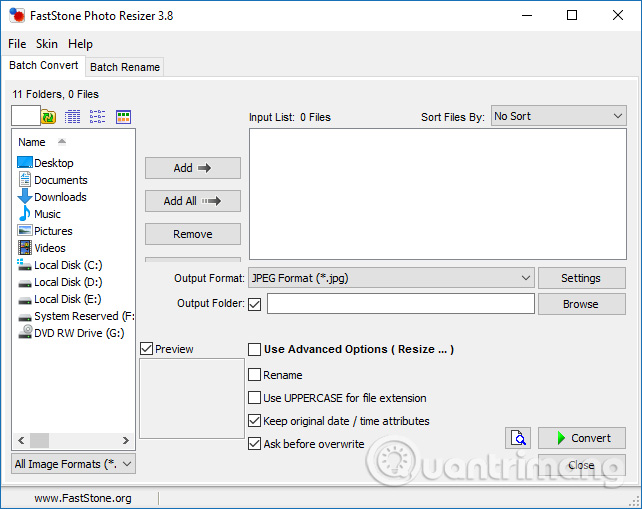Click the www.FastStone.org status bar link
The image size is (642, 509).
point(83,498)
